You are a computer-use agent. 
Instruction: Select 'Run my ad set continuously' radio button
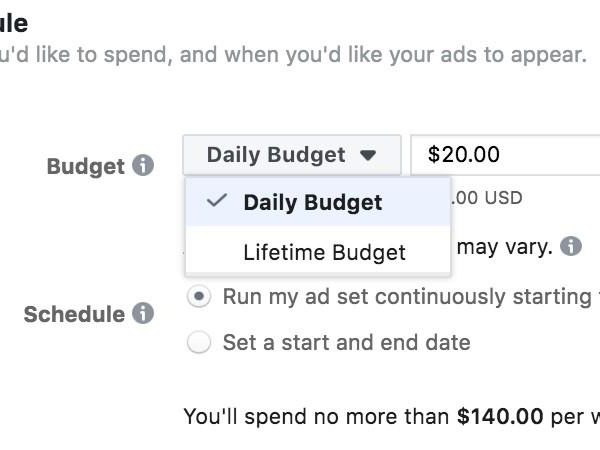[x=200, y=296]
